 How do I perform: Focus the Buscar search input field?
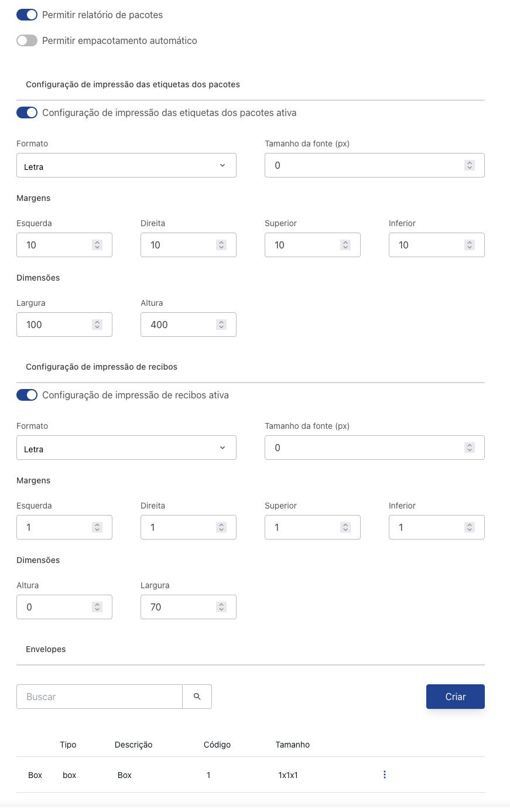(100, 697)
